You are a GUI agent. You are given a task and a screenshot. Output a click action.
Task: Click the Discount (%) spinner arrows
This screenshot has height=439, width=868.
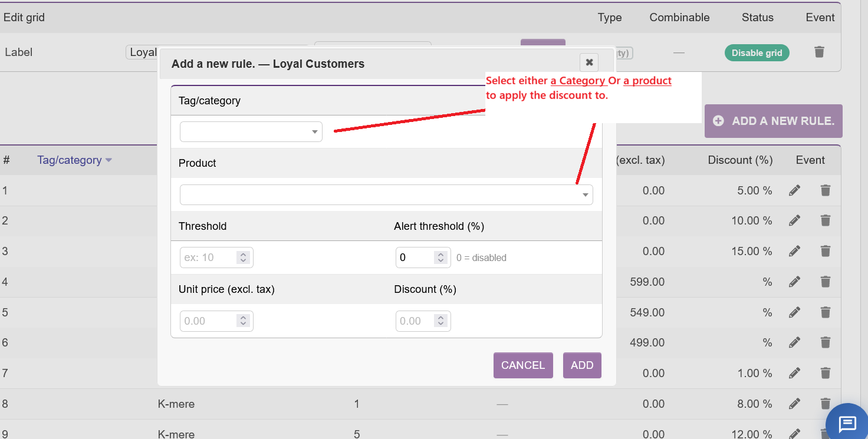[x=440, y=321]
